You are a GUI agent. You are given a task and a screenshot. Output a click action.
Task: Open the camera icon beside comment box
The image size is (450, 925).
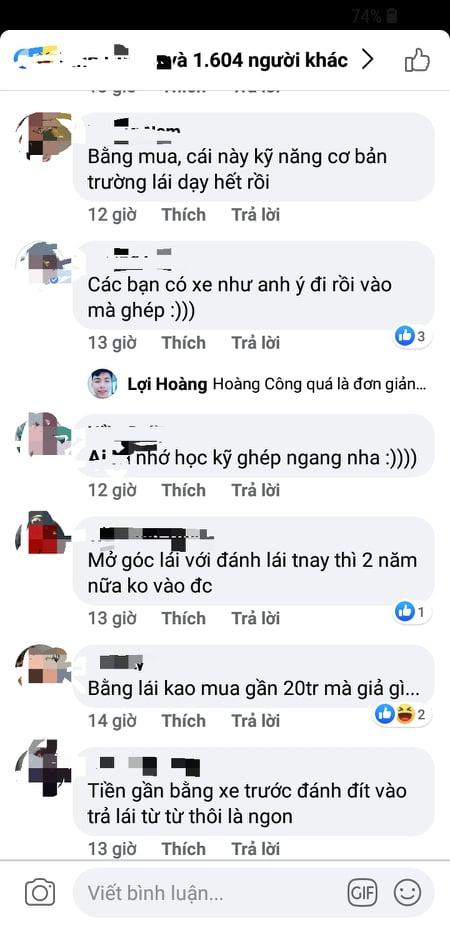(x=40, y=893)
